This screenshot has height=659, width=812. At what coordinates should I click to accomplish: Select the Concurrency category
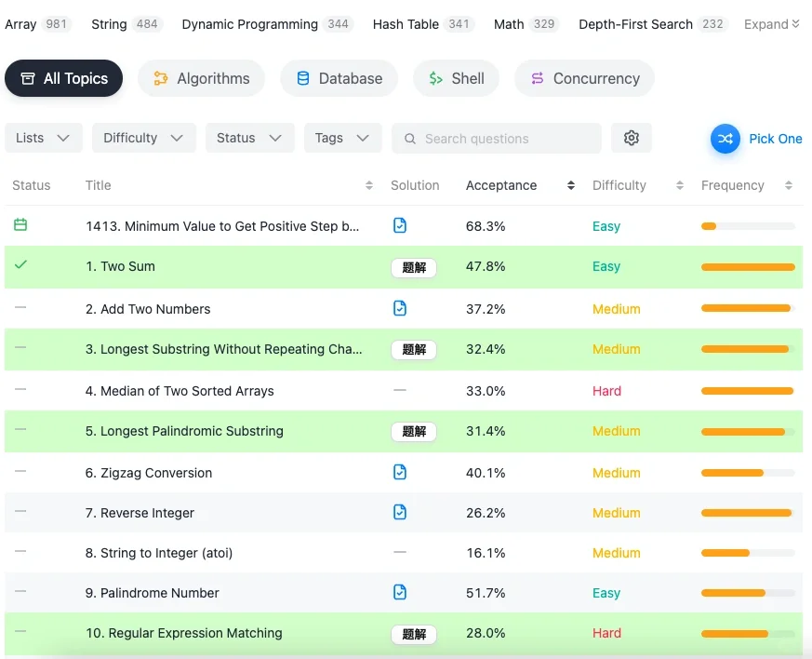point(585,78)
